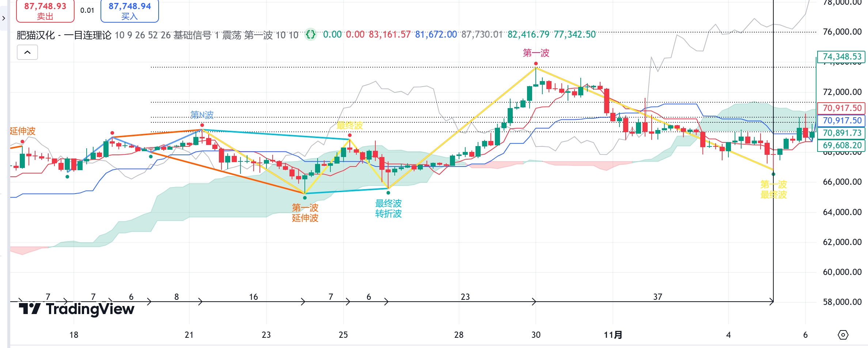Image resolution: width=868 pixels, height=348 pixels.
Task: Click the blue 买入 buy button
Action: click(130, 11)
